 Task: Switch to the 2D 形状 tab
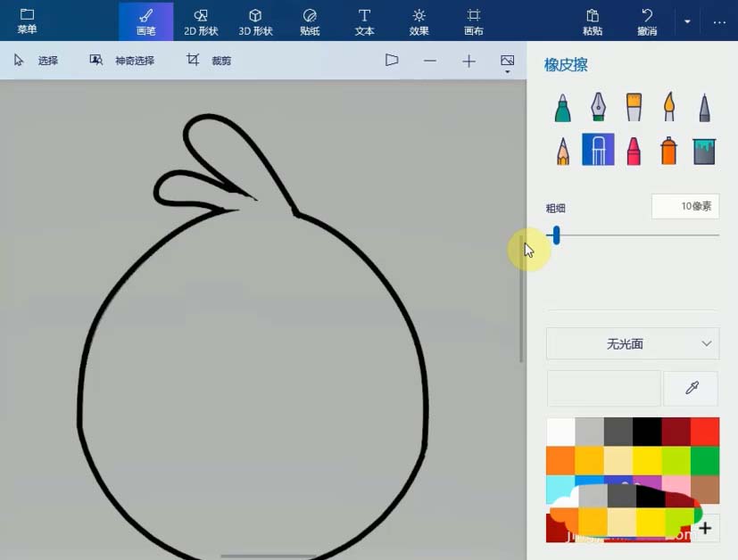(201, 21)
